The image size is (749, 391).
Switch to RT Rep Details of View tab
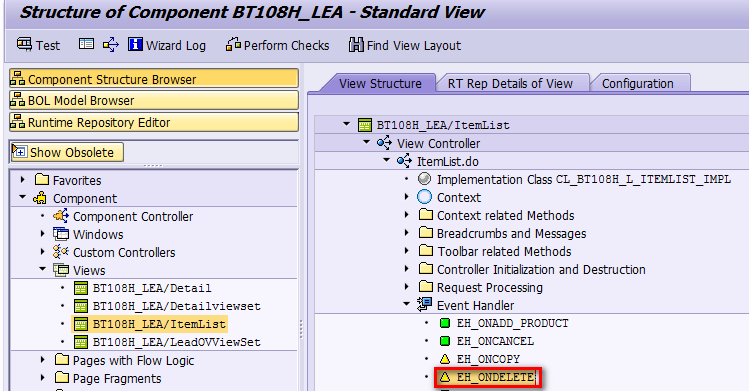510,83
